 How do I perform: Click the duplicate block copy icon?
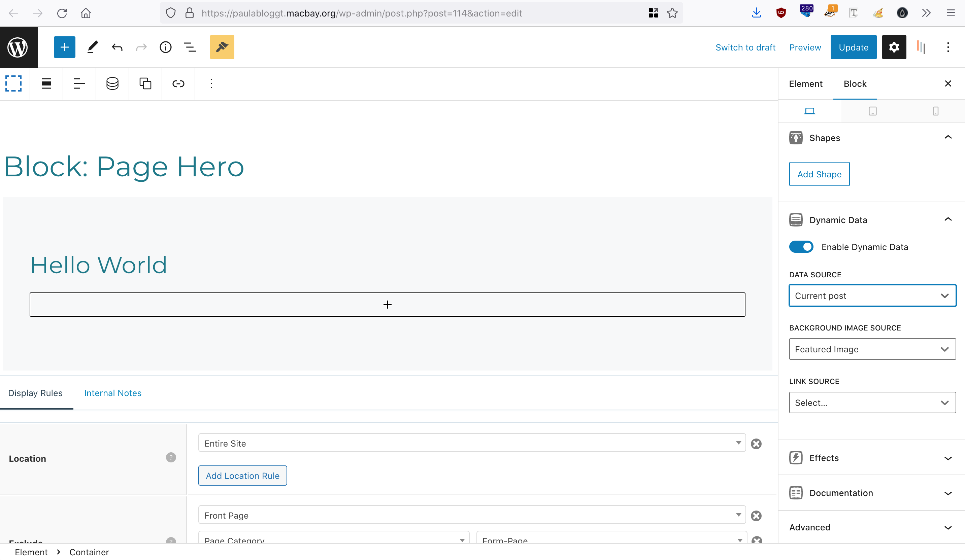[x=145, y=83]
